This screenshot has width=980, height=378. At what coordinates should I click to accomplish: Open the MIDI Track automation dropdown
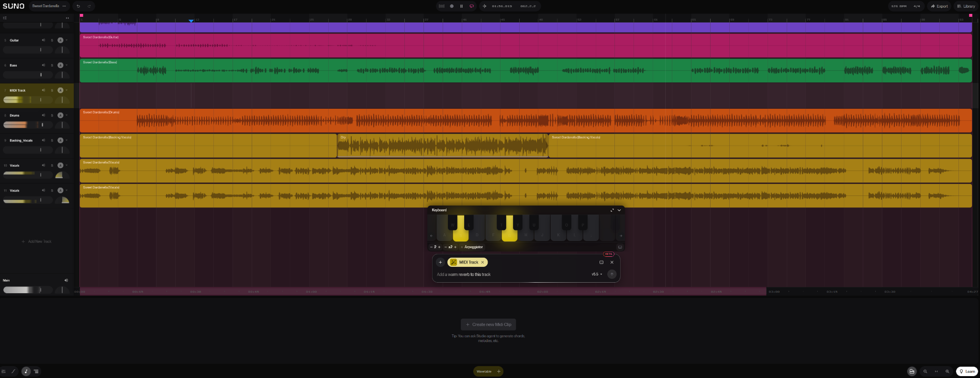(x=66, y=90)
